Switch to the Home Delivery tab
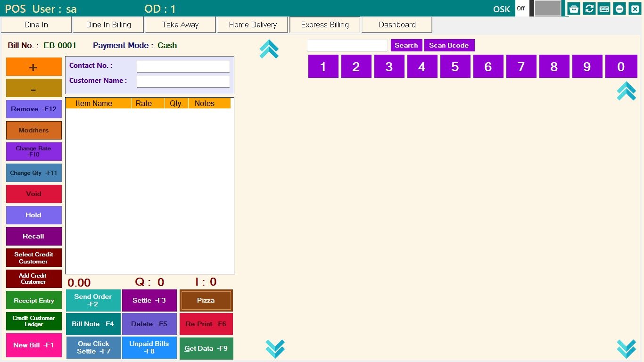This screenshot has width=644, height=362. (253, 25)
